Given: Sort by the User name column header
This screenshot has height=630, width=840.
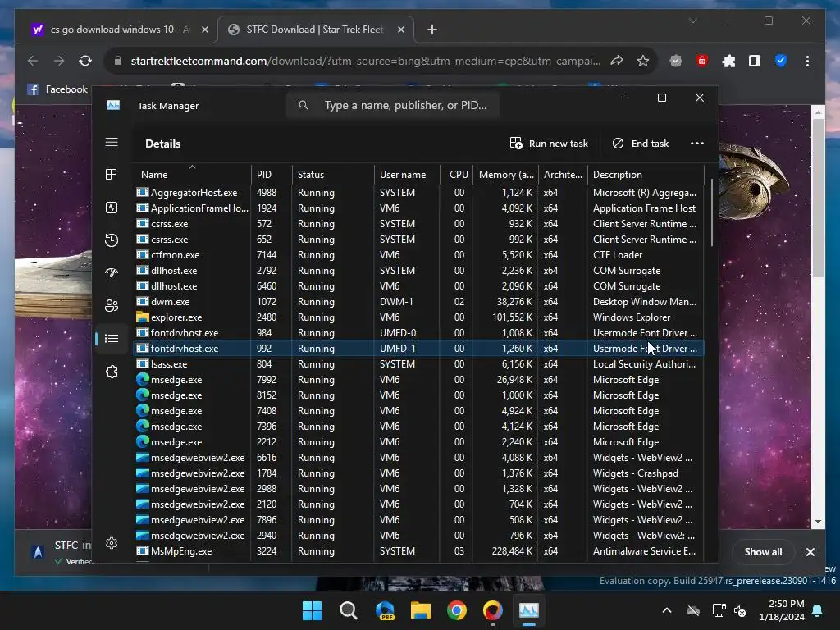Looking at the screenshot, I should coord(407,174).
